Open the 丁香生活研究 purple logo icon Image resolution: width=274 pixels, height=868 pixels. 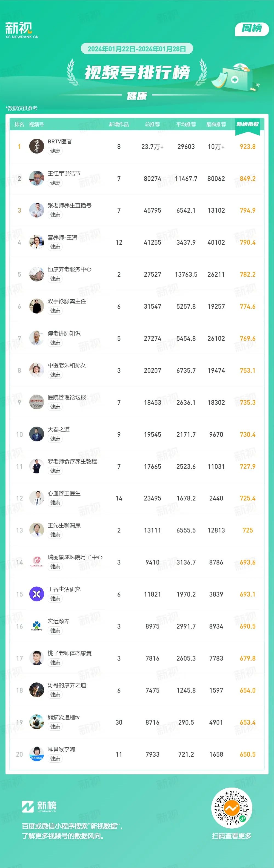(36, 594)
